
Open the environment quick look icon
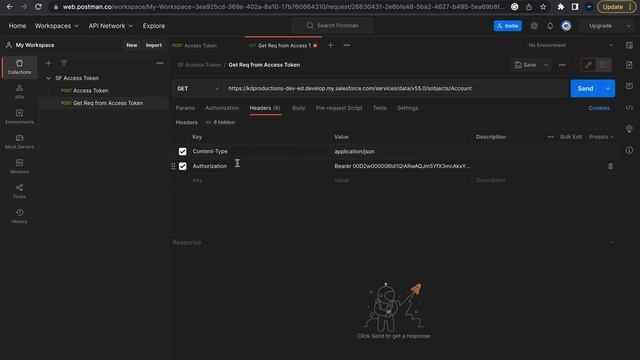629,45
